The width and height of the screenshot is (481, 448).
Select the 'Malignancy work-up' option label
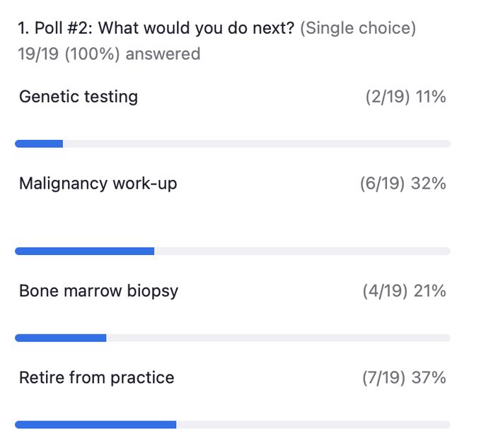(x=98, y=184)
